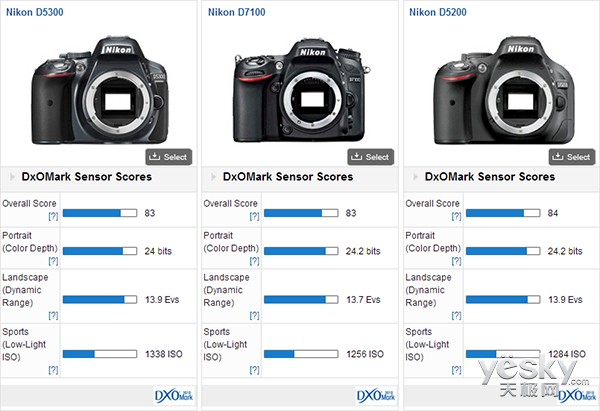Open Portrait Color Depth help [?] for D7100
600x411 pixels.
(254, 261)
